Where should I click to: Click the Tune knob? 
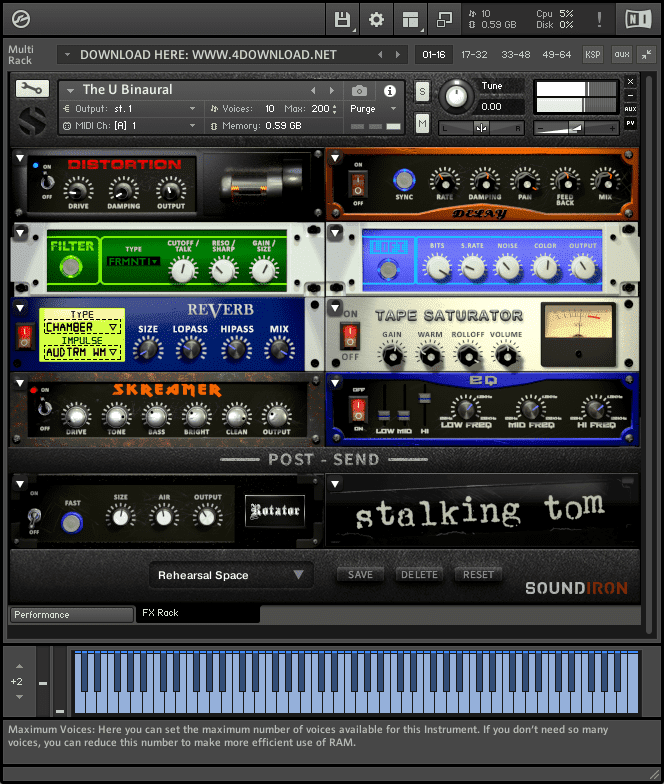pyautogui.click(x=456, y=96)
